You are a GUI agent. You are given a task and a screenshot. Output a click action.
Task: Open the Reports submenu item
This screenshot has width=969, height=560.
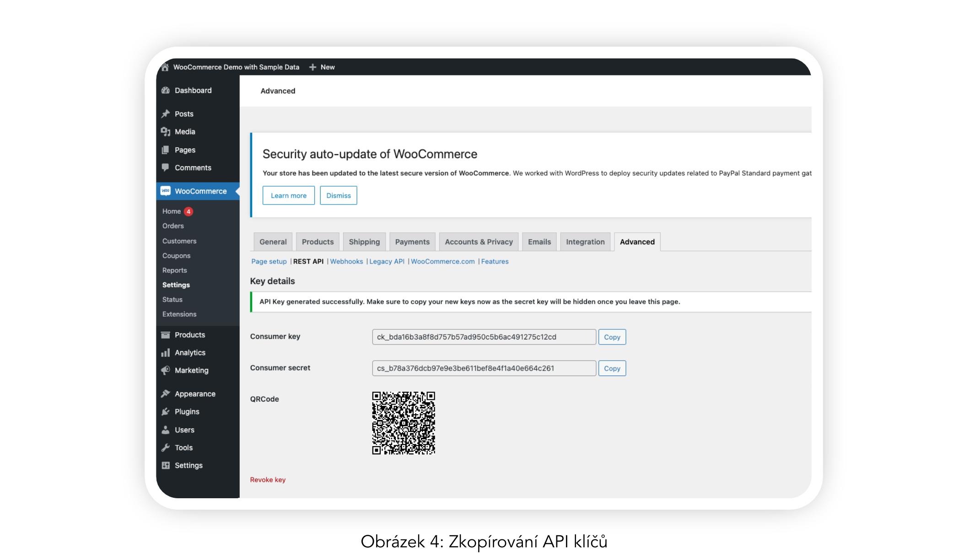175,270
